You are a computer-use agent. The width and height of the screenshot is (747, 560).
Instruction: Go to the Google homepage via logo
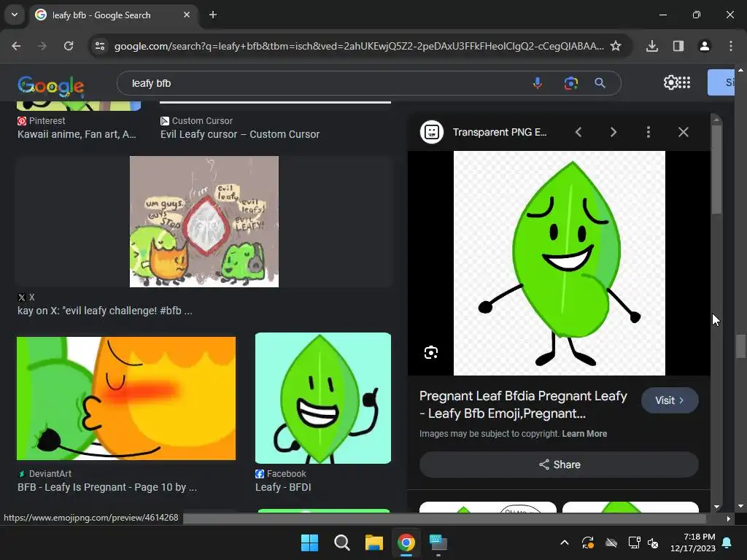[51, 86]
